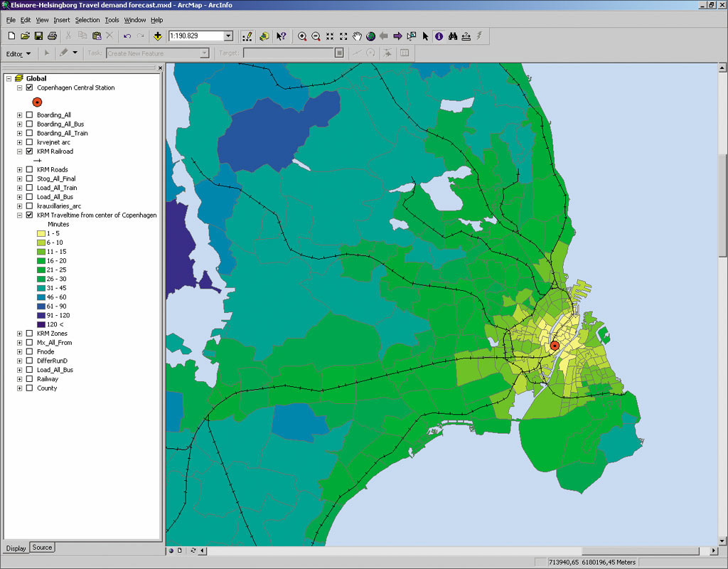Image resolution: width=728 pixels, height=569 pixels.
Task: Open the Editor toolbar toggle icon
Action: click(x=247, y=36)
